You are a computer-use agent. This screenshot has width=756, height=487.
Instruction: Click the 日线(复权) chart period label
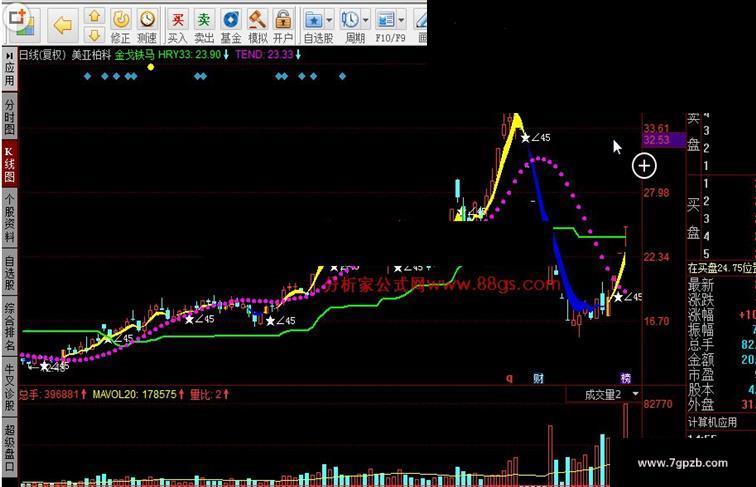[x=42, y=54]
